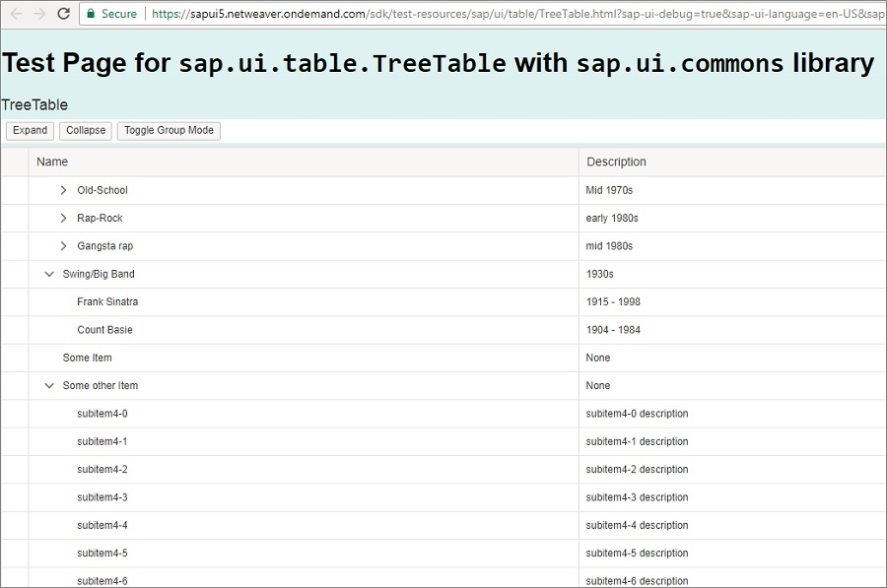Select the Frank Sinatra row selector
This screenshot has width=887, height=588.
coord(14,301)
